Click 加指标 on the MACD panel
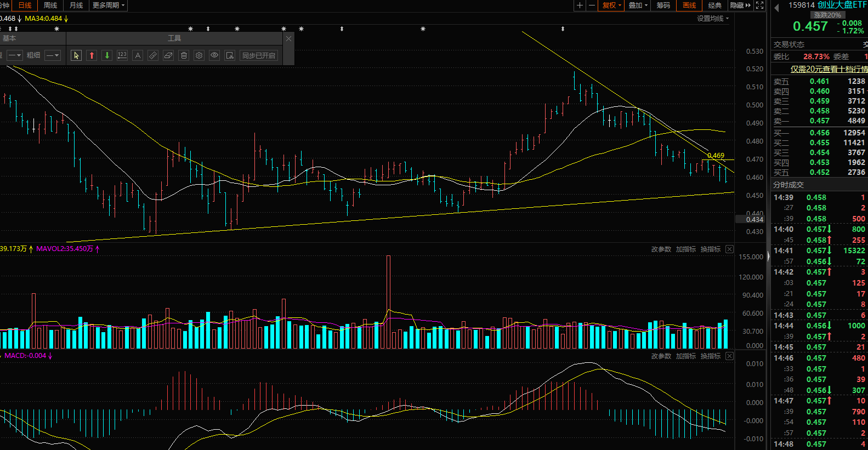Viewport: 868px width, 450px height. pos(686,356)
